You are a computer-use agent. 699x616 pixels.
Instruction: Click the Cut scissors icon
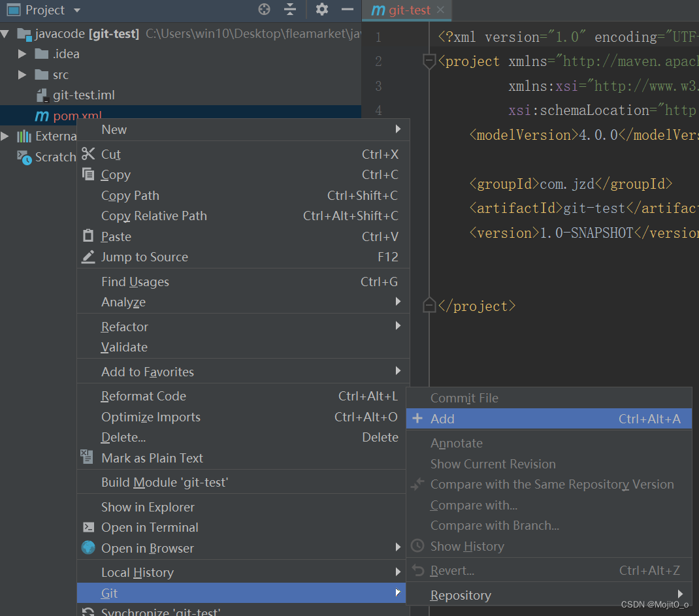click(88, 154)
